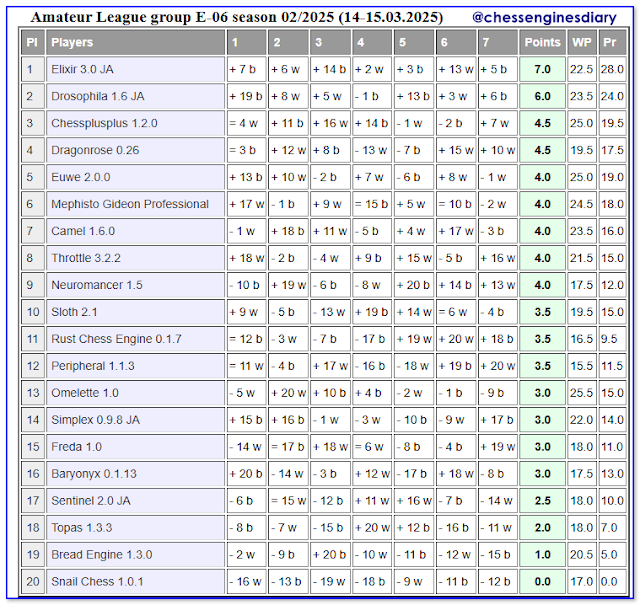The image size is (640, 605).
Task: Click Neuromancer round 5 result + 20 b
Action: [414, 285]
